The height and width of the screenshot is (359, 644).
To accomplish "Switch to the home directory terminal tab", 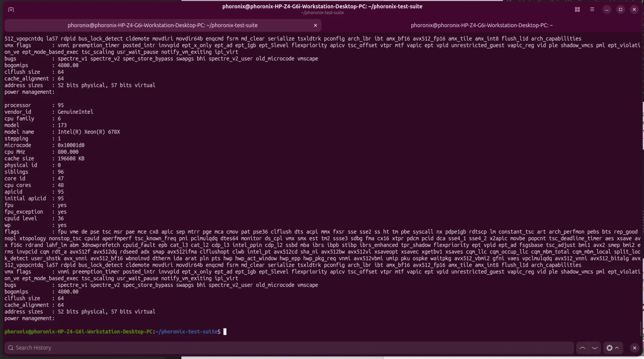I will coord(482,25).
